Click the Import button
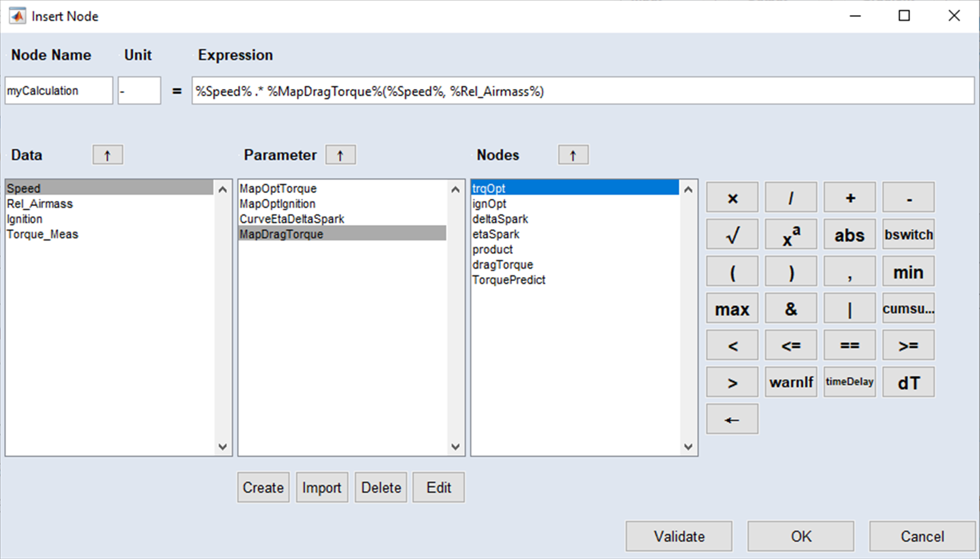This screenshot has height=559, width=980. point(322,488)
